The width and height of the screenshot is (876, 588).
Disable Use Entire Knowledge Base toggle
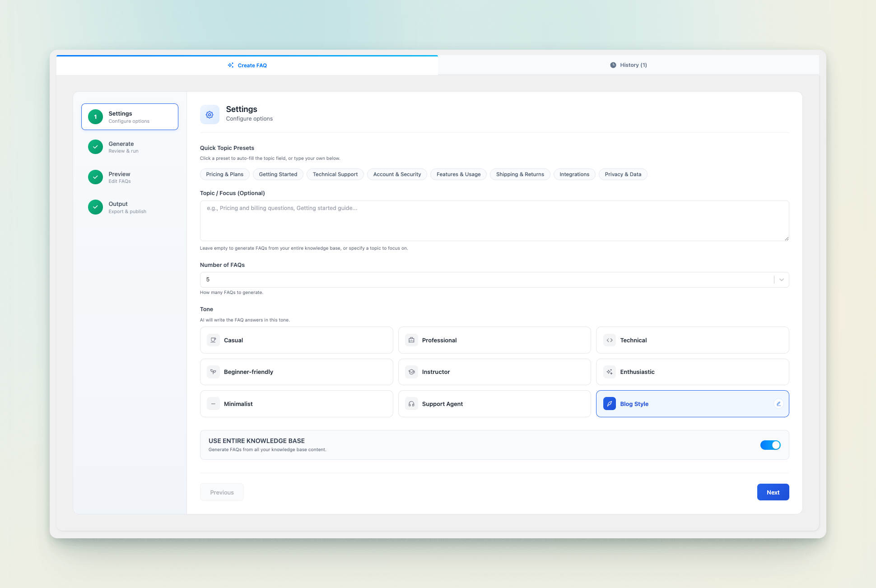tap(770, 445)
